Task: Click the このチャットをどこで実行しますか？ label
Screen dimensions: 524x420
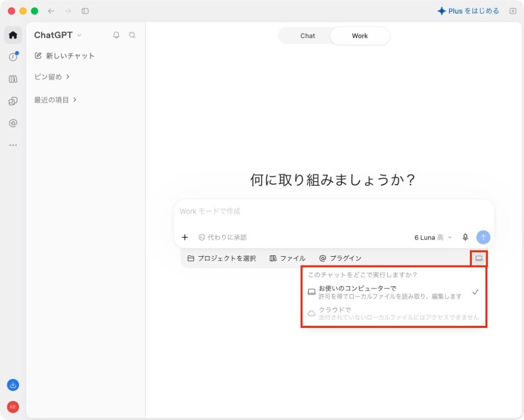Action: point(362,275)
